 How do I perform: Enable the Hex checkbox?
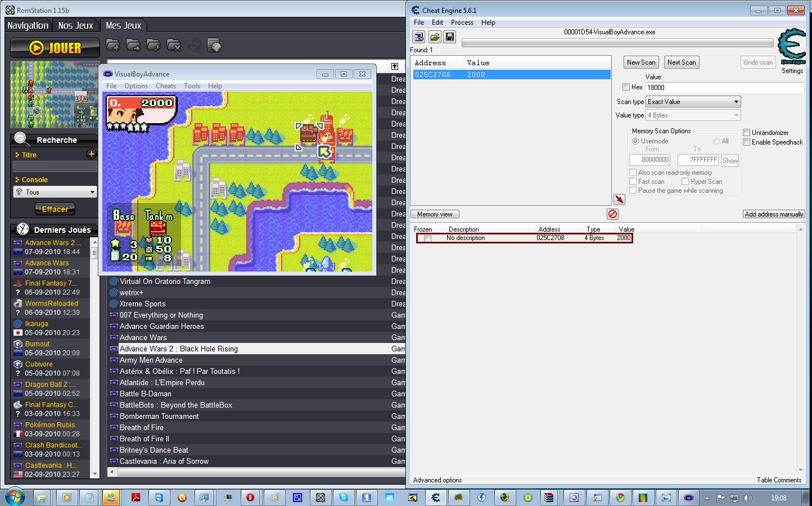pos(626,87)
